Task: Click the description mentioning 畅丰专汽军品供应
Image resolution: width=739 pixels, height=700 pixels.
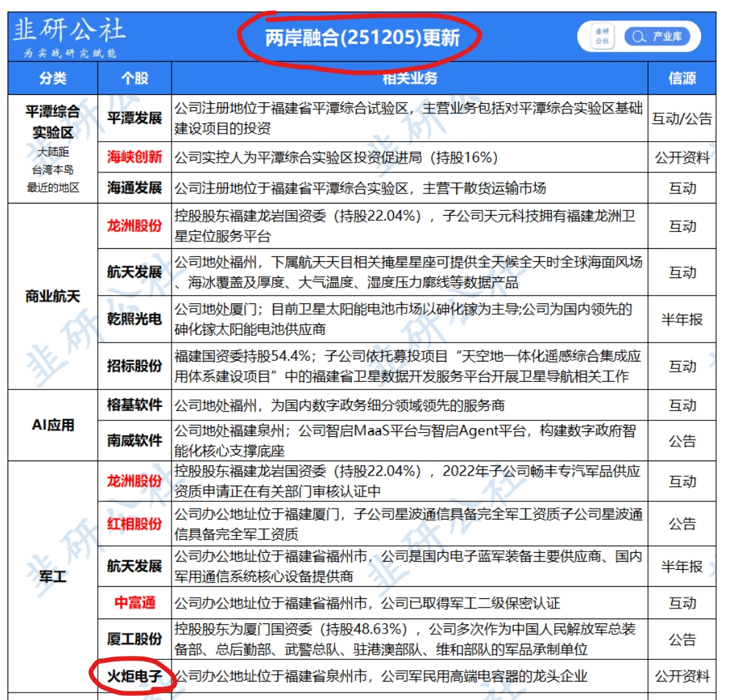Action: tap(407, 482)
